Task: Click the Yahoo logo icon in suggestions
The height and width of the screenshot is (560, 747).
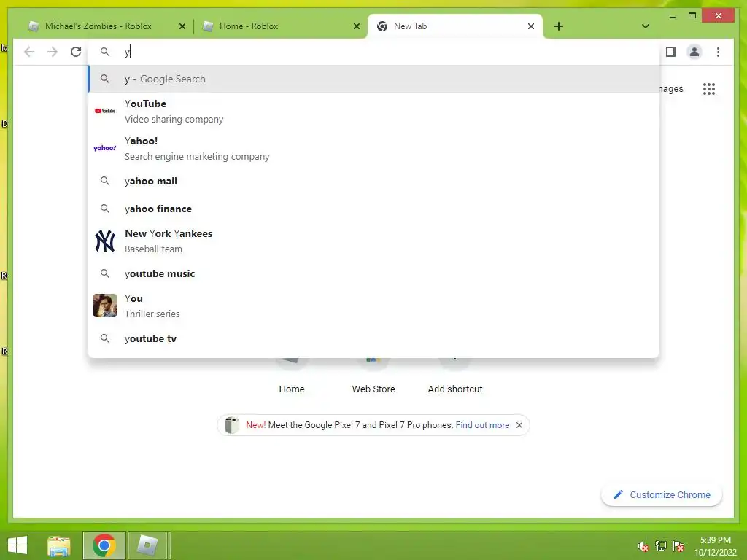Action: point(105,148)
